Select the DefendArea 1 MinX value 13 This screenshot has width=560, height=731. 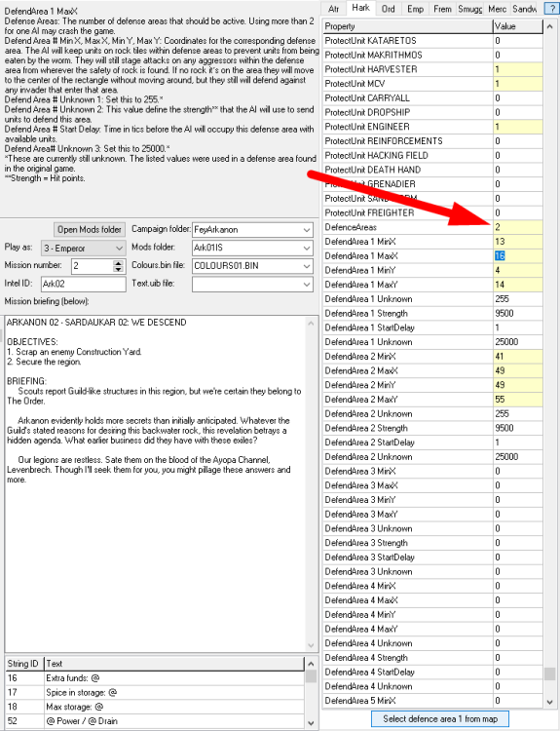point(517,242)
